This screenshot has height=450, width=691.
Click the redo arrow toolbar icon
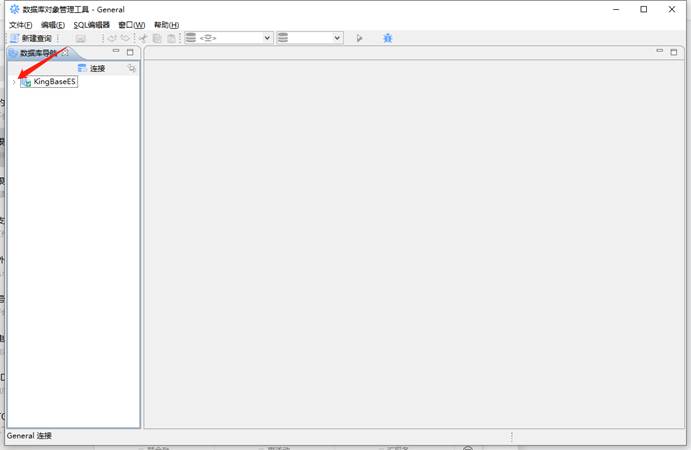(x=126, y=38)
